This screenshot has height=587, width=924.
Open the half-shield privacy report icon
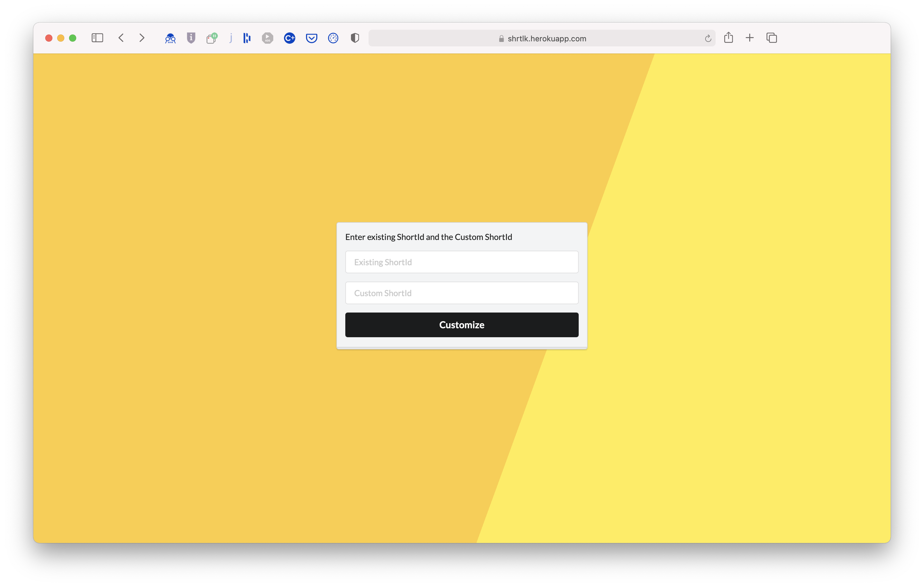(355, 38)
